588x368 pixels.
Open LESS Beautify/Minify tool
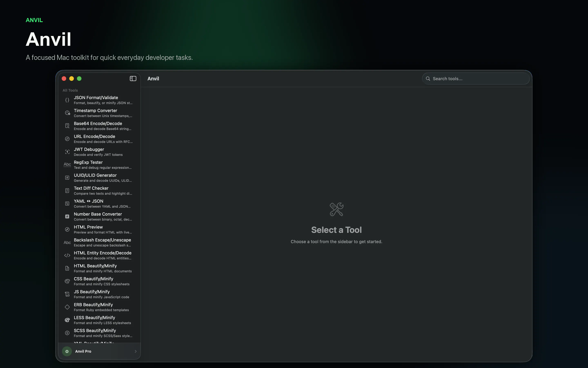click(x=99, y=320)
